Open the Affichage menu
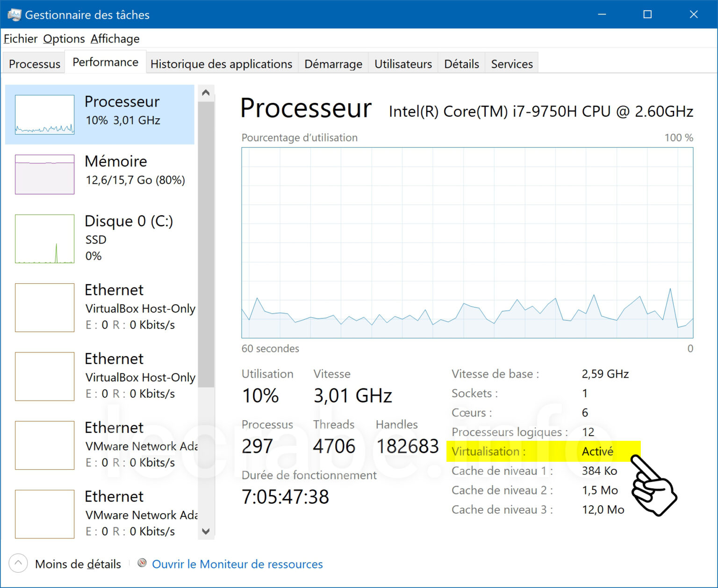 pyautogui.click(x=115, y=39)
